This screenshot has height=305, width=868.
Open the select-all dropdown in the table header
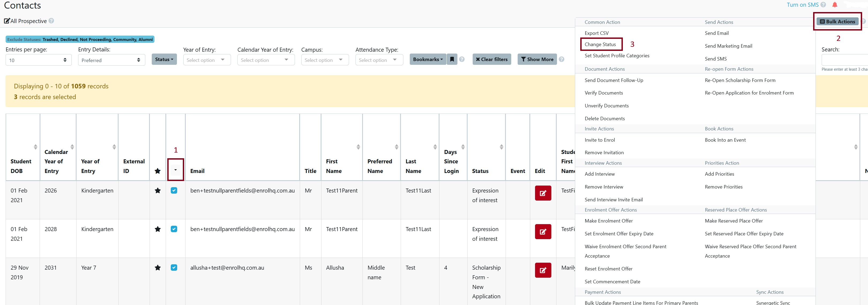tap(175, 170)
